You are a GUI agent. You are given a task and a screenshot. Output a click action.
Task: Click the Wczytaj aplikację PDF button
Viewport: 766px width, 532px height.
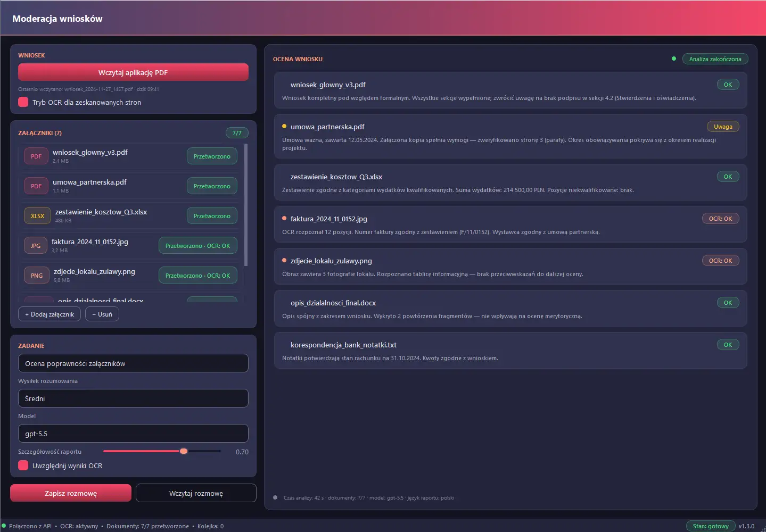point(133,72)
